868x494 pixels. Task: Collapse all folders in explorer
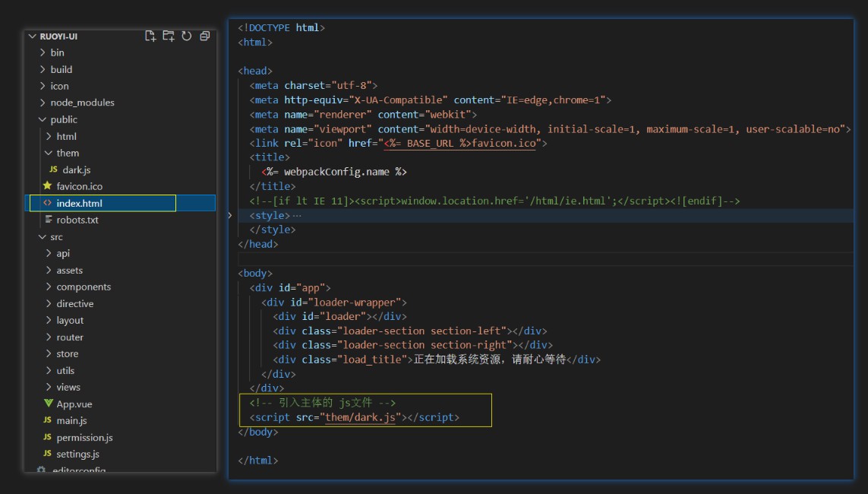click(205, 36)
